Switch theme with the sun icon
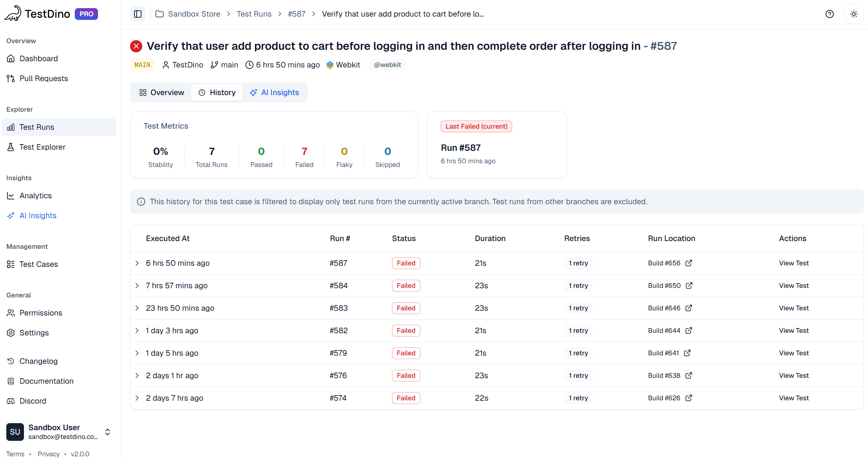The image size is (868, 460). coord(854,14)
